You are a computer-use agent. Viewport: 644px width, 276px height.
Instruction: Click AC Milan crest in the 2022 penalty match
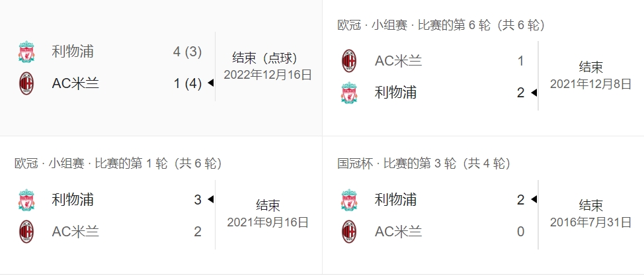pyautogui.click(x=26, y=83)
